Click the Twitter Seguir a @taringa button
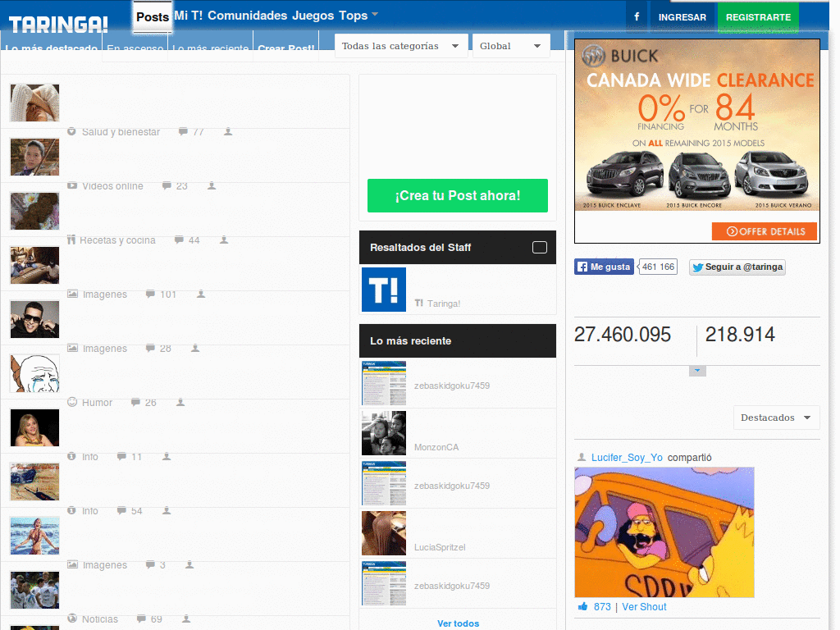The image size is (840, 630). click(737, 267)
